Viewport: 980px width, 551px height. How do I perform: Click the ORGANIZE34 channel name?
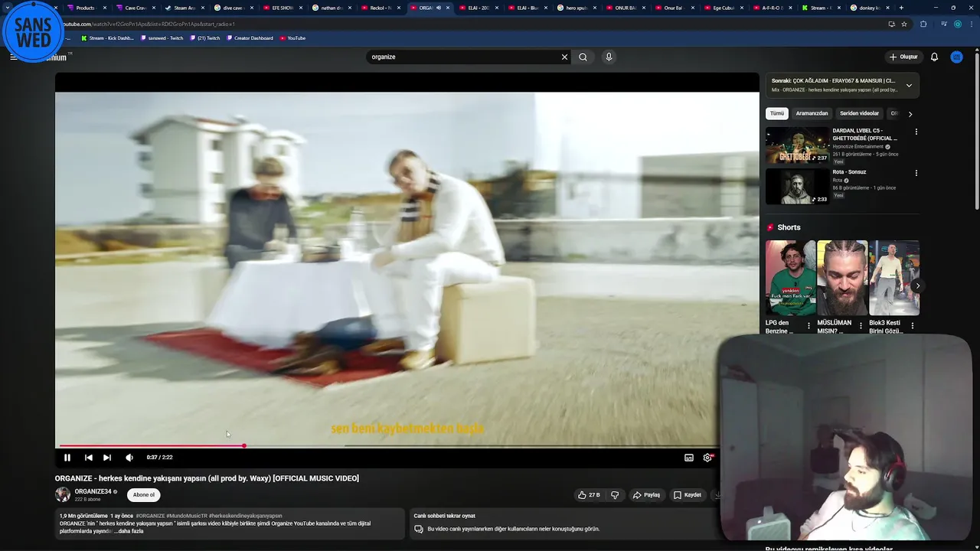click(93, 491)
